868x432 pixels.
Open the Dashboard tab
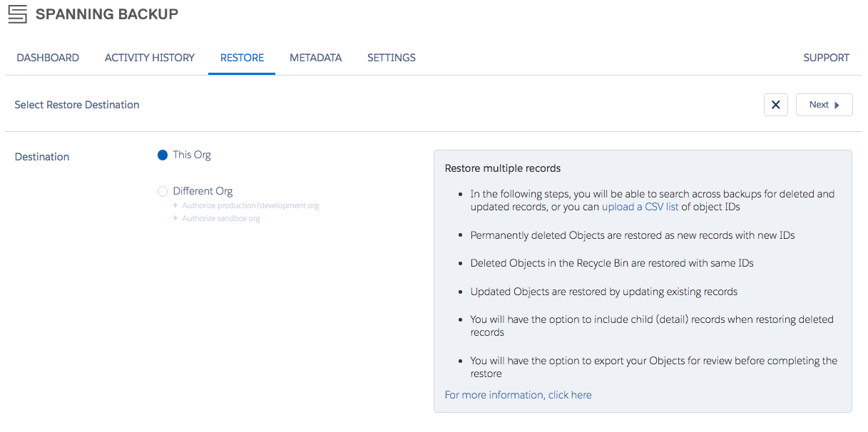[x=48, y=58]
